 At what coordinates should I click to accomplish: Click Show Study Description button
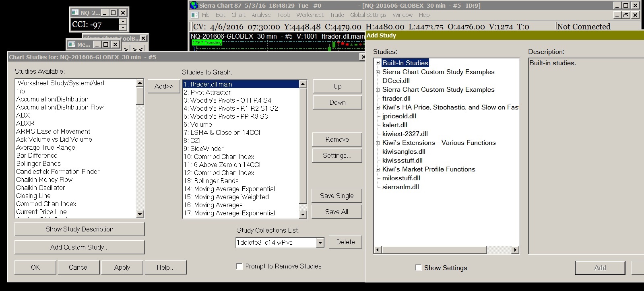click(80, 229)
